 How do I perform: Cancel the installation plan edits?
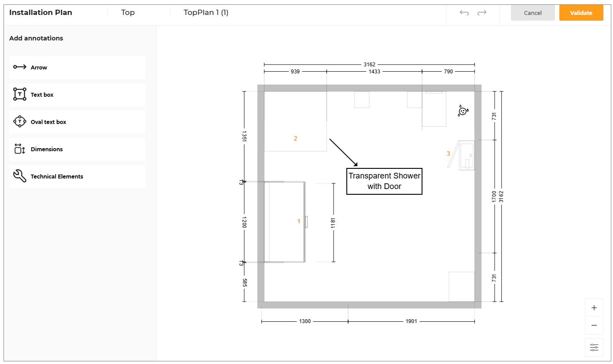tap(532, 13)
